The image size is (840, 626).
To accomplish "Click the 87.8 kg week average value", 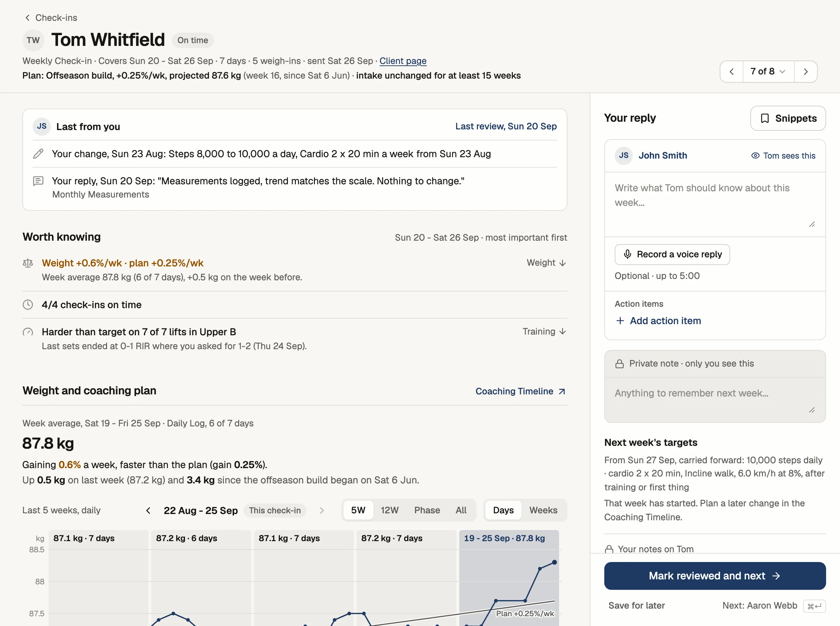I will pyautogui.click(x=48, y=443).
